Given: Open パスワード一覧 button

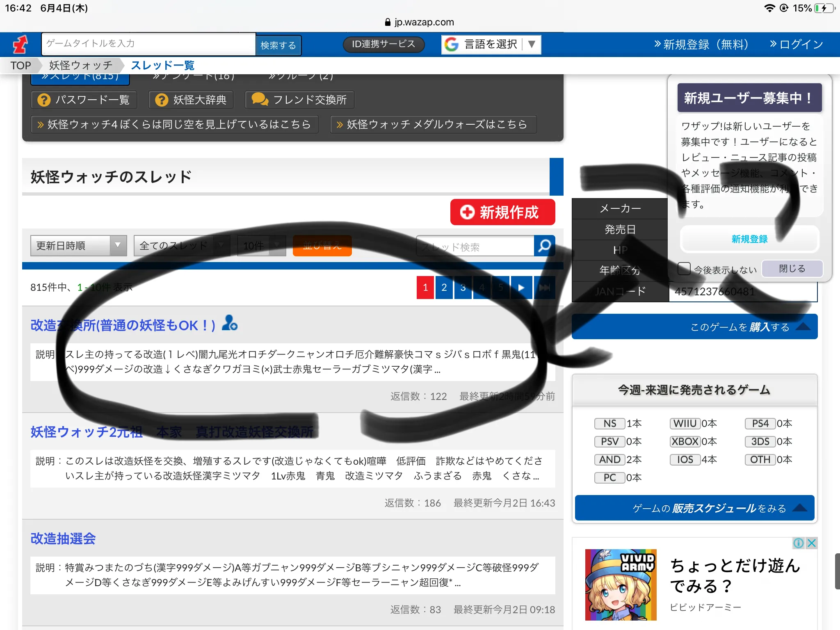Looking at the screenshot, I should 84,100.
